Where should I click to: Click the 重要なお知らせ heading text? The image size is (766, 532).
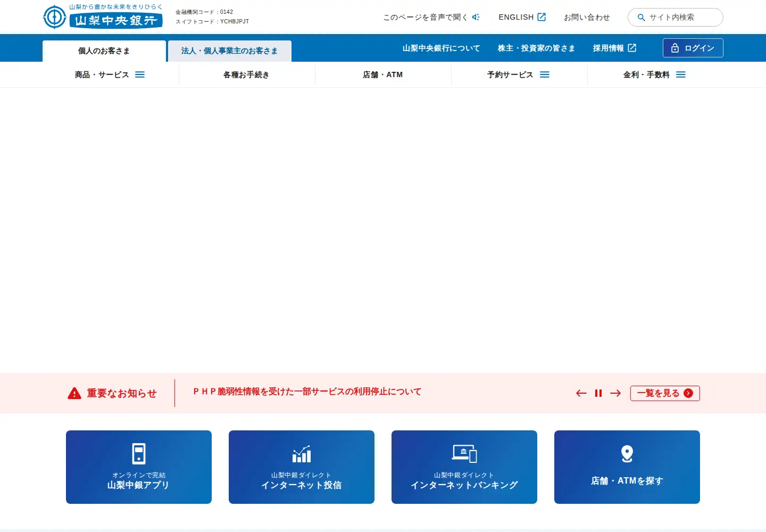tap(122, 393)
